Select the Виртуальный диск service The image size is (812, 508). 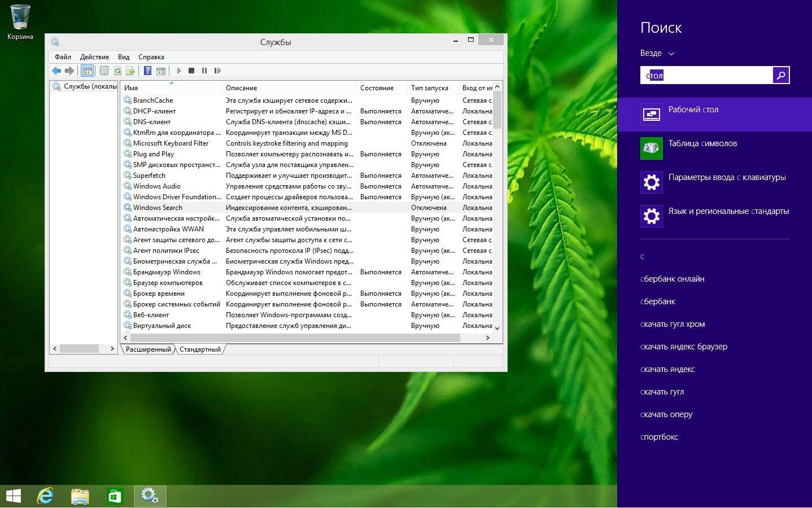pyautogui.click(x=307, y=326)
